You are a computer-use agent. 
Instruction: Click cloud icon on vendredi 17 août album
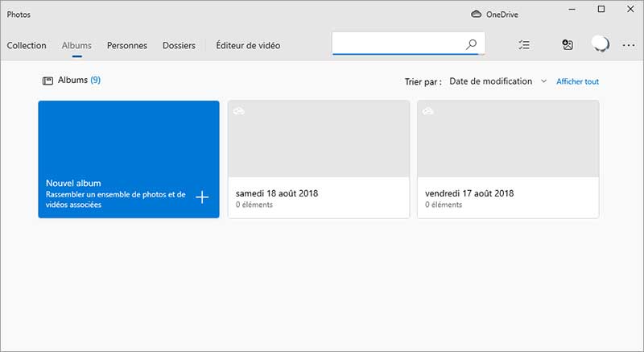(428, 111)
